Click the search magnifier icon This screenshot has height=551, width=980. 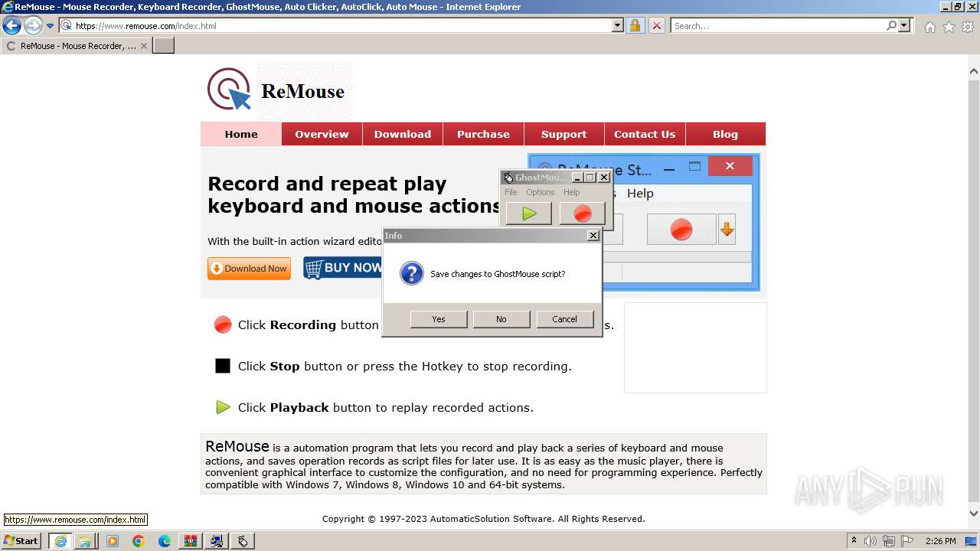click(891, 25)
